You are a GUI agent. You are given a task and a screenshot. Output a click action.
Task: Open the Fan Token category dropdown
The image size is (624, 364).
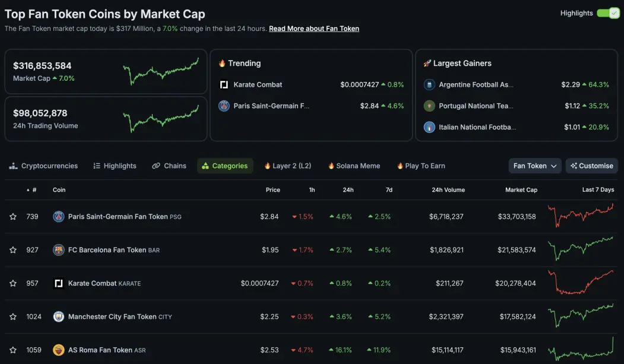(x=535, y=166)
